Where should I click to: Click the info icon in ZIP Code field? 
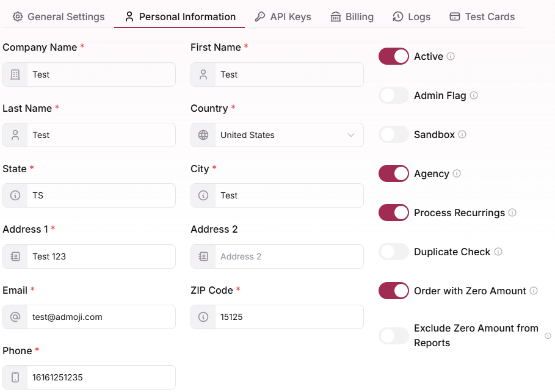(x=203, y=317)
